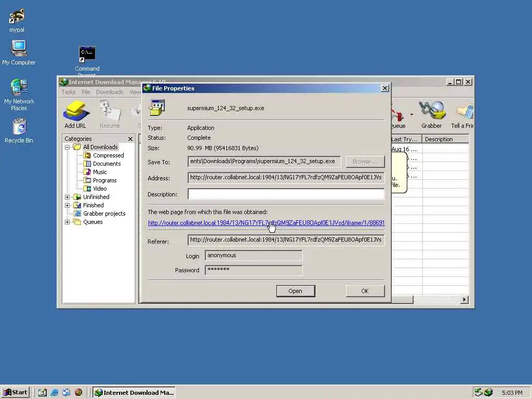Open the Start menu

point(15,393)
